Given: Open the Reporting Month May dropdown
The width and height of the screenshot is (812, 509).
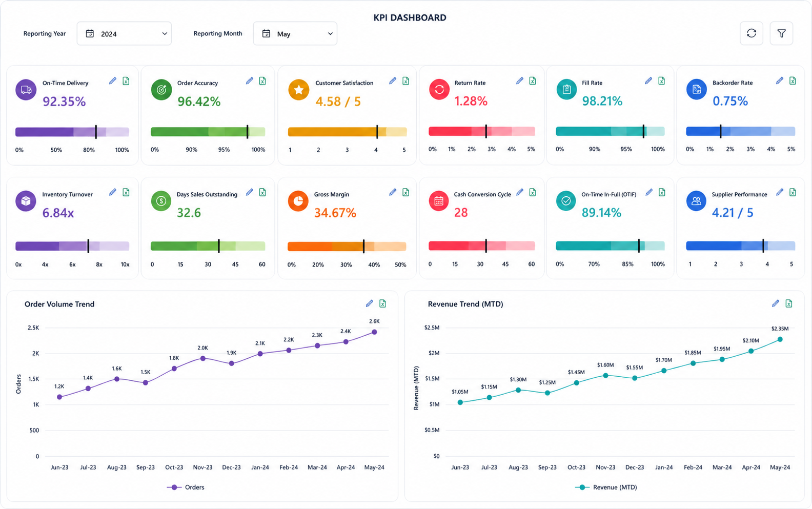Looking at the screenshot, I should pos(295,33).
